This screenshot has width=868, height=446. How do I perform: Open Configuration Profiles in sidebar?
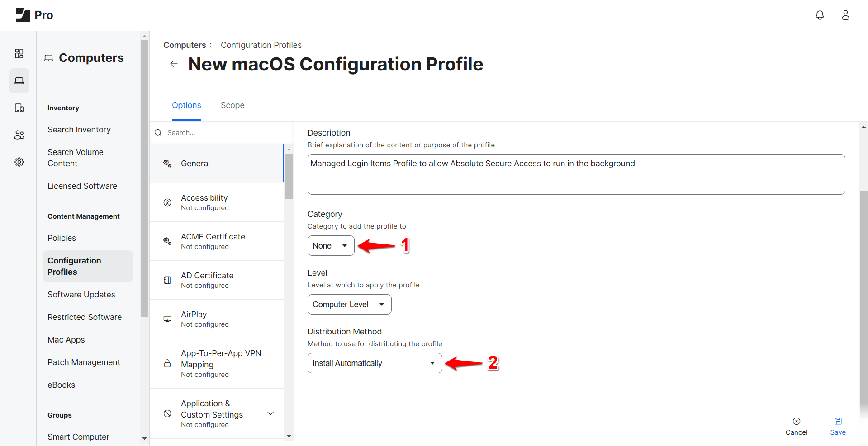(x=88, y=266)
